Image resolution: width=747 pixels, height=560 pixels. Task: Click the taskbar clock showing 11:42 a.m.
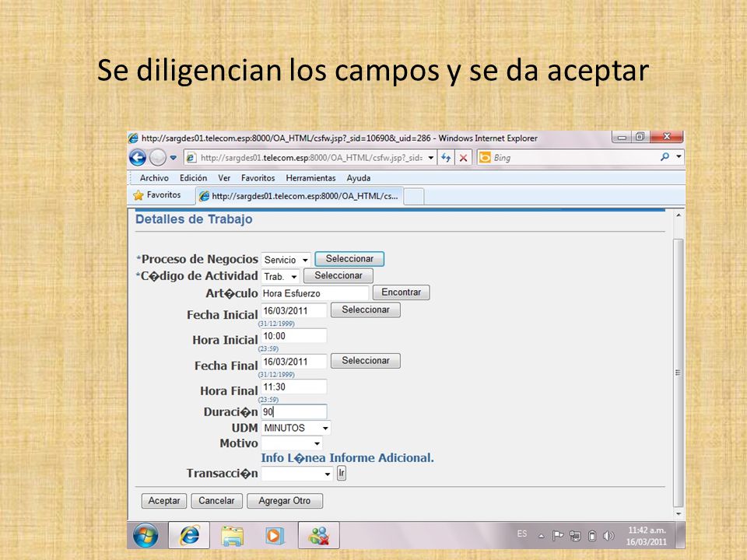pos(647,536)
